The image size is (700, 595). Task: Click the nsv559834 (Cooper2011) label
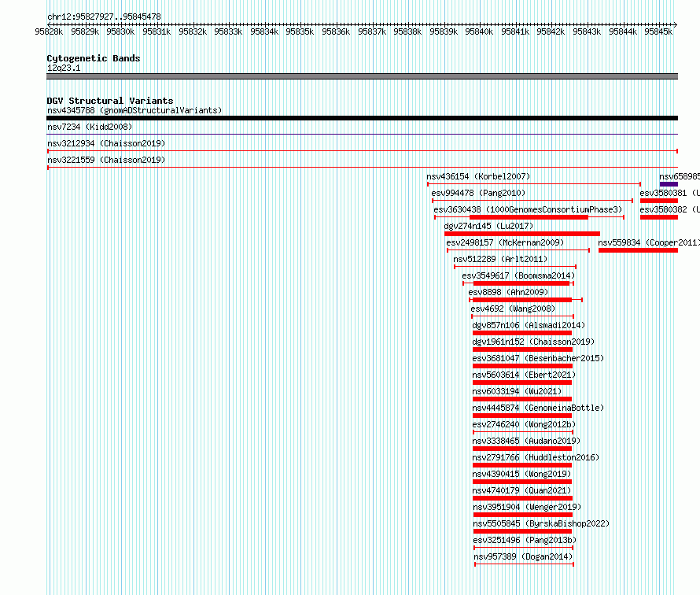[649, 242]
